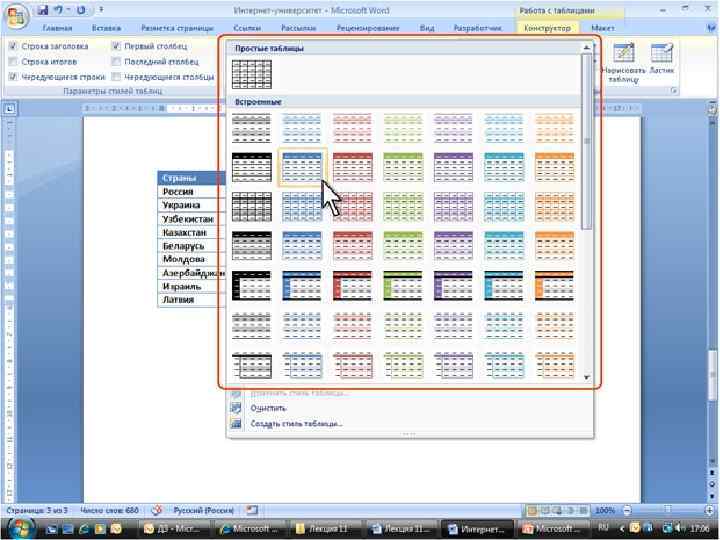The width and height of the screenshot is (720, 540).
Task: Click the Save icon in quick access toolbar
Action: click(43, 10)
